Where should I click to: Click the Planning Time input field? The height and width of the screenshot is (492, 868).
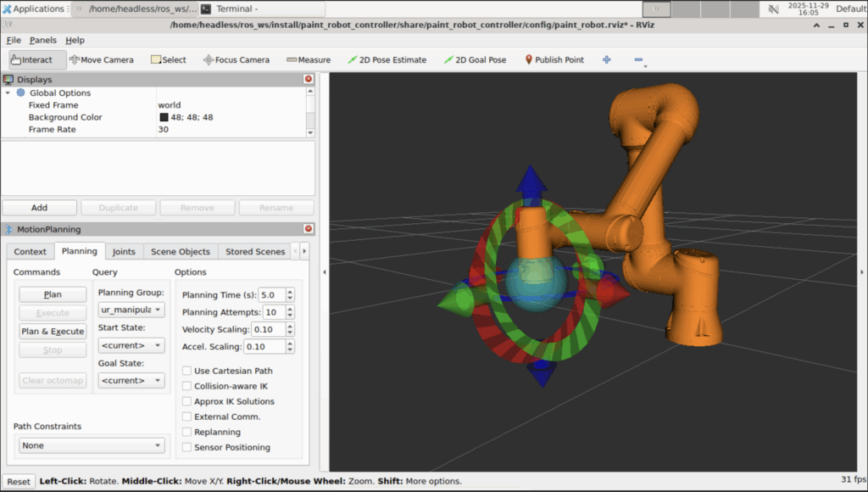(271, 294)
